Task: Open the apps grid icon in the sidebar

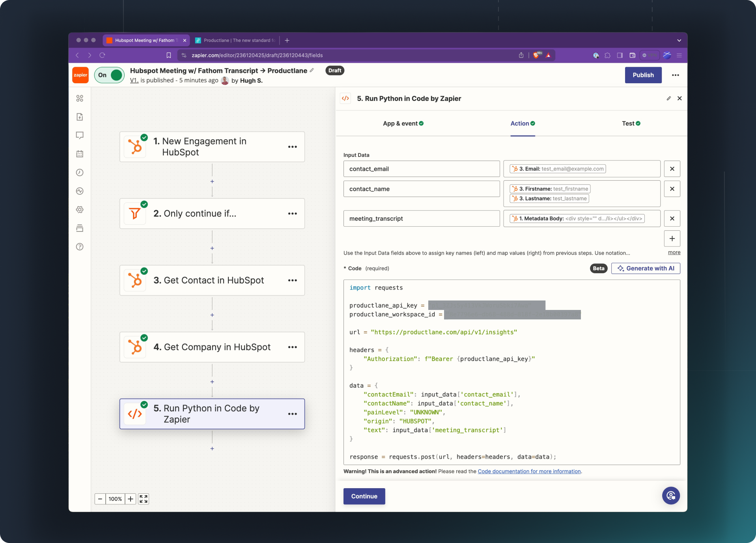Action: 80,98
